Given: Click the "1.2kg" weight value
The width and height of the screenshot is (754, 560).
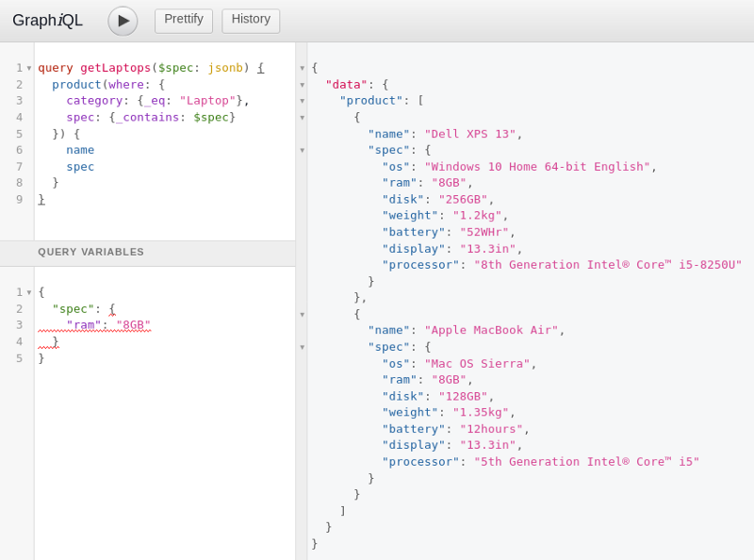Looking at the screenshot, I should coord(478,216).
